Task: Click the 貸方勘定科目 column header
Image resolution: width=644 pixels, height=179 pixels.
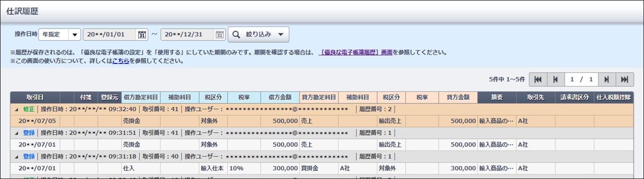Action: coord(319,97)
